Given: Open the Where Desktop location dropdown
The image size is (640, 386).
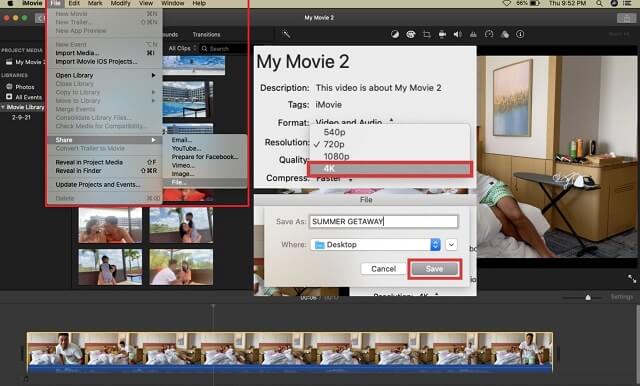Looking at the screenshot, I should point(376,244).
